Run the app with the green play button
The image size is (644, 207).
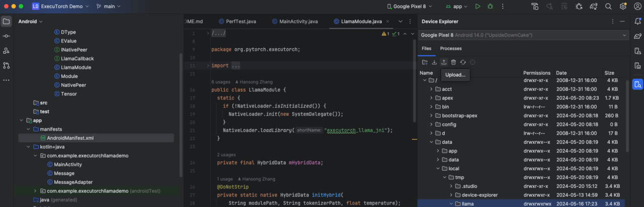(477, 7)
